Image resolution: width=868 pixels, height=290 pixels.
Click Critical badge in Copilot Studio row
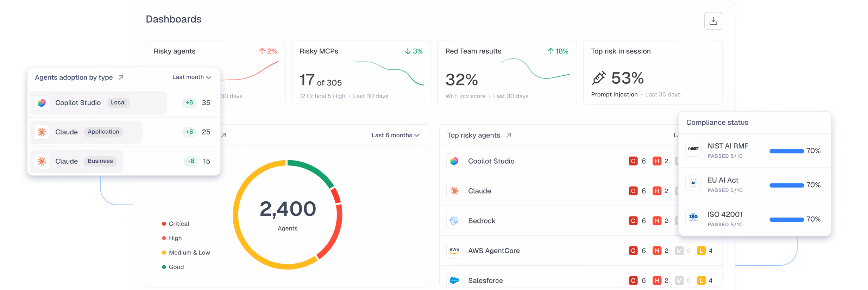[633, 161]
